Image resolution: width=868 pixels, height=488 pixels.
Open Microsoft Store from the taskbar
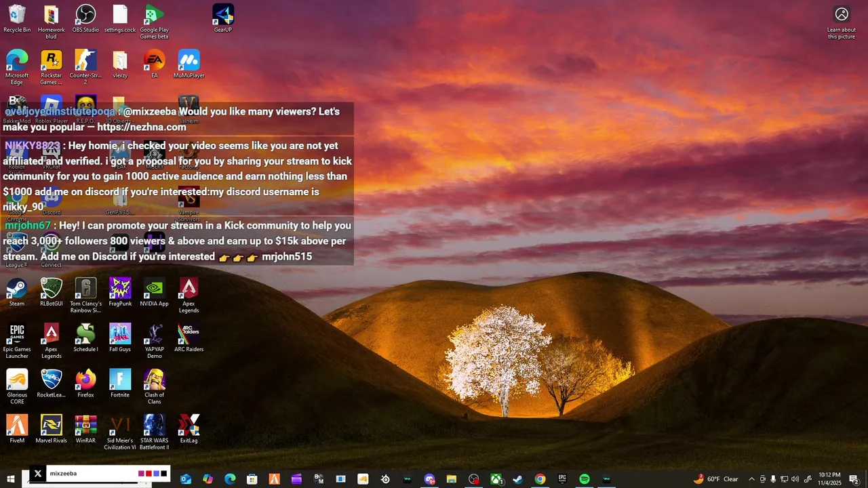[x=252, y=479]
